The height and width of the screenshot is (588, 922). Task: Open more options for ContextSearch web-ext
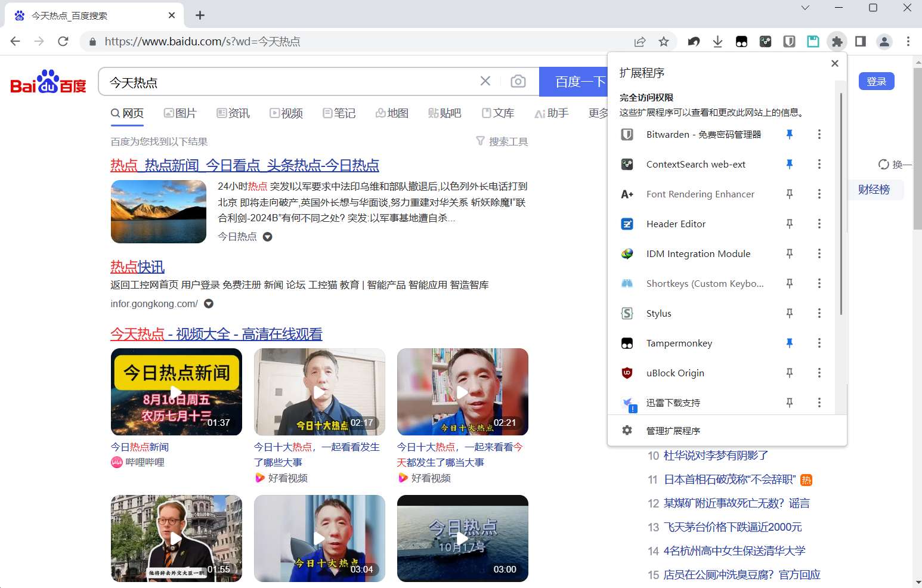pyautogui.click(x=819, y=164)
